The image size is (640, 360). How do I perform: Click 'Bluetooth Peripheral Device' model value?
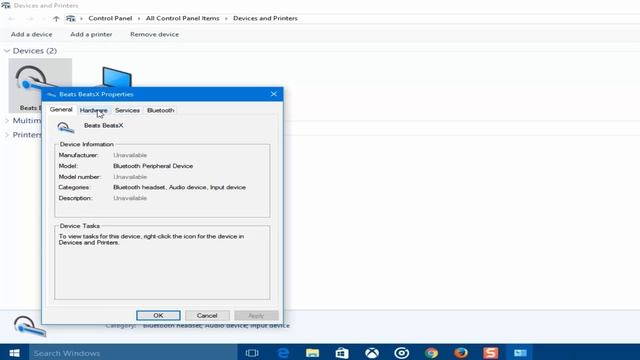click(x=153, y=166)
